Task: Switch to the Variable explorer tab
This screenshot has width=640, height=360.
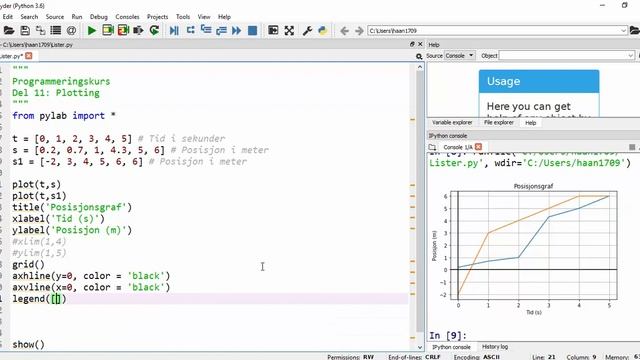Action: [x=452, y=122]
